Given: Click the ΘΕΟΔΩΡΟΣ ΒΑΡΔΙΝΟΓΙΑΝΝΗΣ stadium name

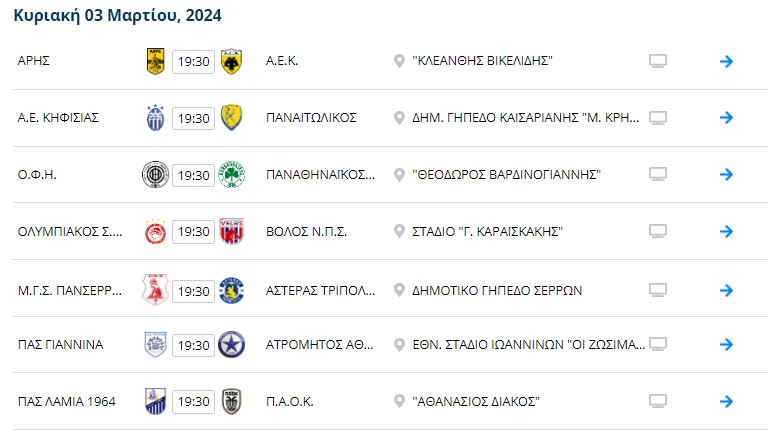Looking at the screenshot, I should pos(506,175).
